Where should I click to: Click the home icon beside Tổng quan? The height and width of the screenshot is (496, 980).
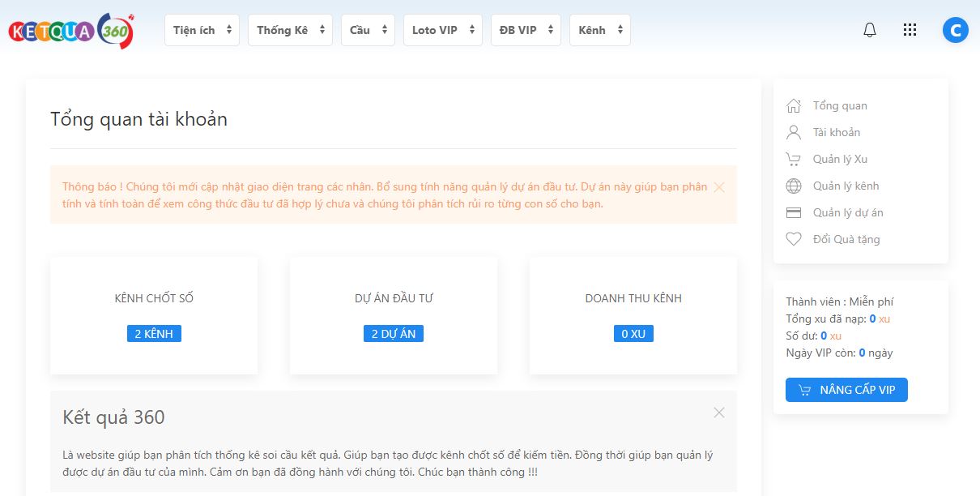[794, 106]
